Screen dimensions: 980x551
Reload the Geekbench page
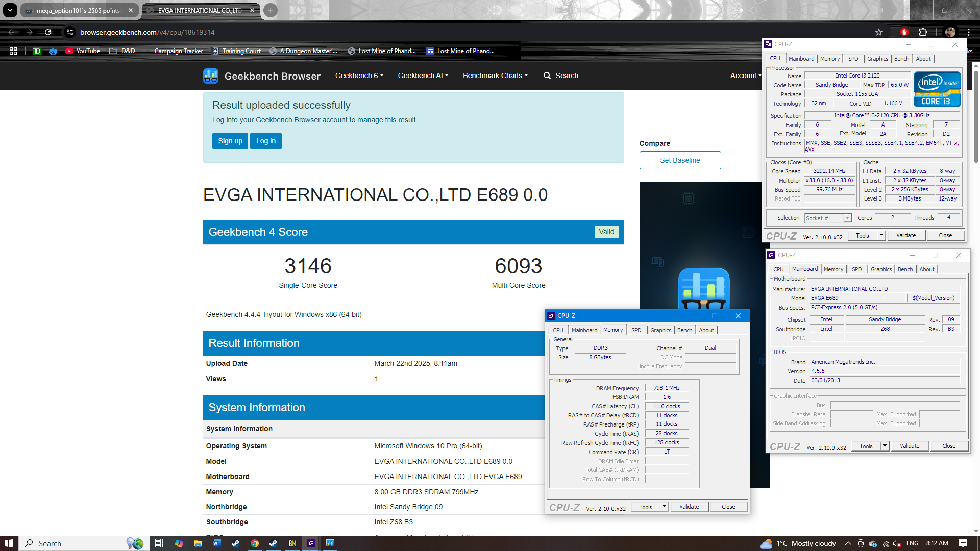(48, 32)
